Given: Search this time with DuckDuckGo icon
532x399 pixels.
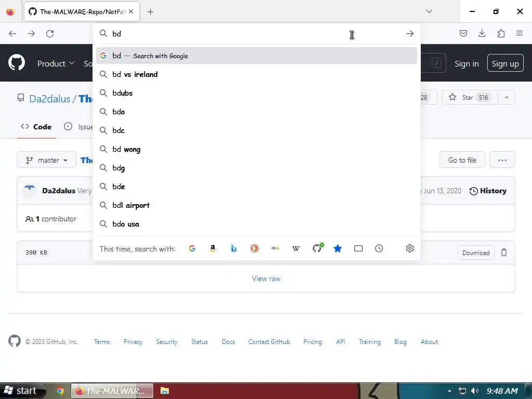Looking at the screenshot, I should pos(255,248).
